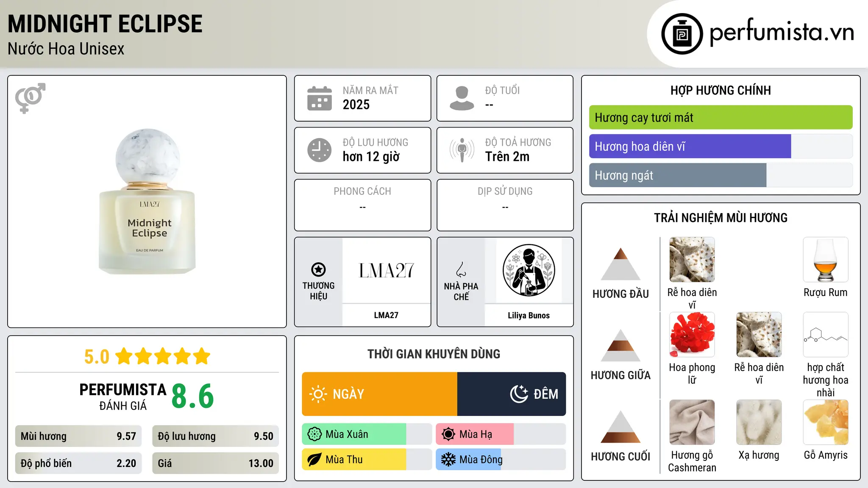Viewport: 868px width, 488px height.
Task: Click the Mùa Hạ season bar
Action: pos(501,434)
